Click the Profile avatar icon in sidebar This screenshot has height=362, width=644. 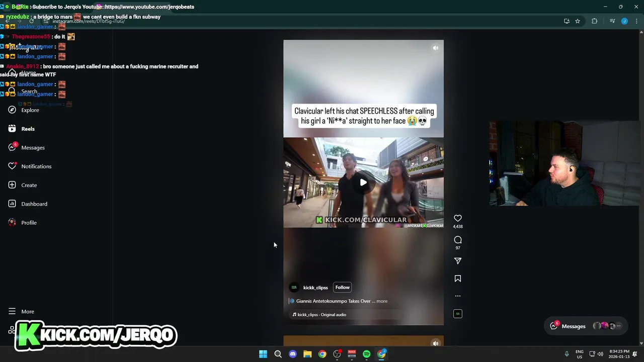[12, 223]
